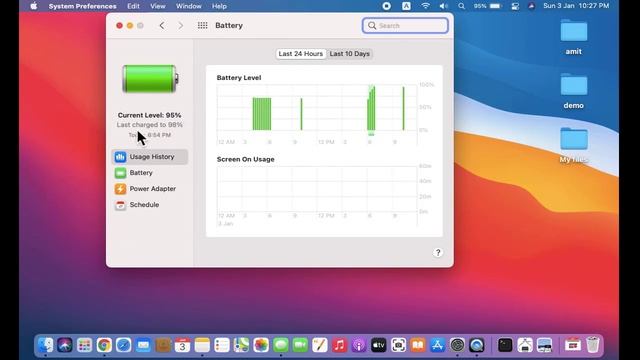
Task: Open QuickTime Player in the Dock
Action: pyautogui.click(x=477, y=345)
